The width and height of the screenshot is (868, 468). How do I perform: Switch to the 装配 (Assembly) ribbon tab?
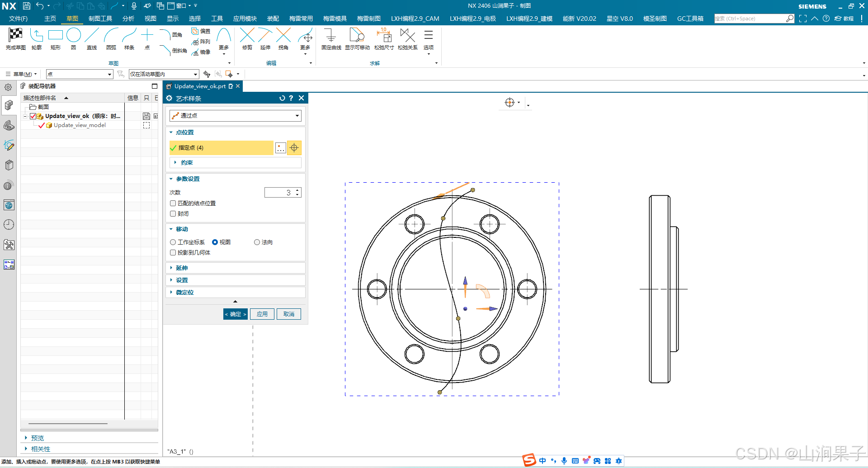273,19
